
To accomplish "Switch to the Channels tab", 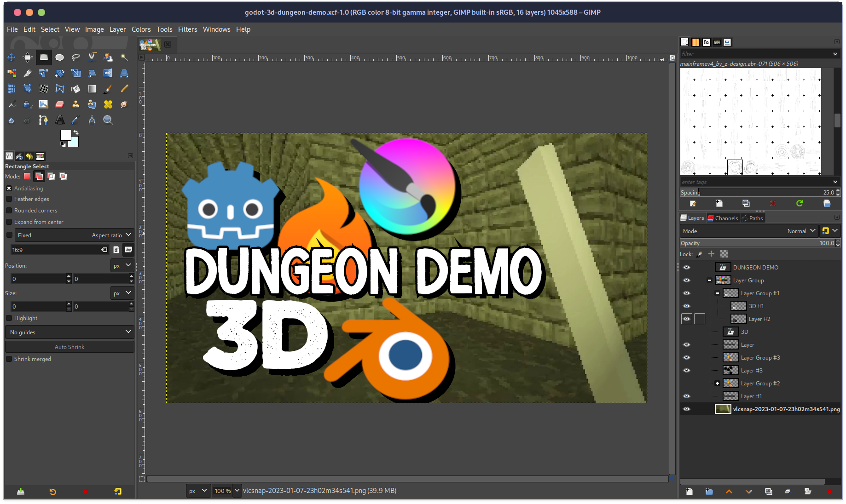I will point(723,218).
